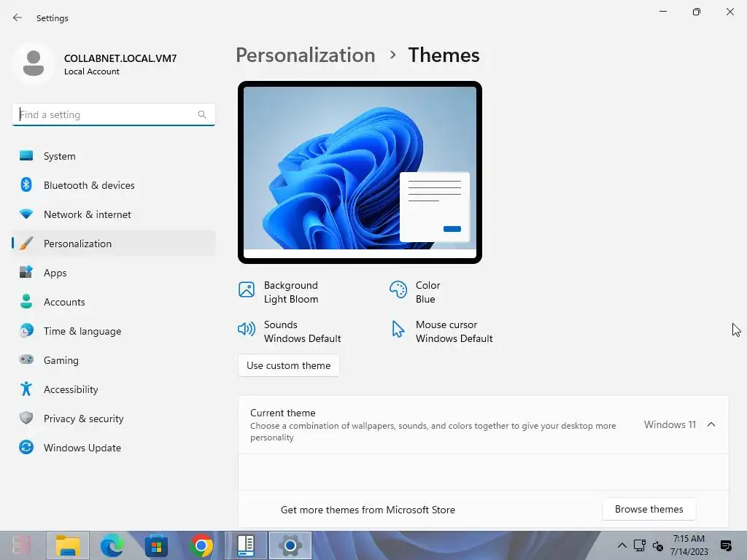Image resolution: width=747 pixels, height=560 pixels.
Task: Show hidden tray icons chevron
Action: coord(622,545)
